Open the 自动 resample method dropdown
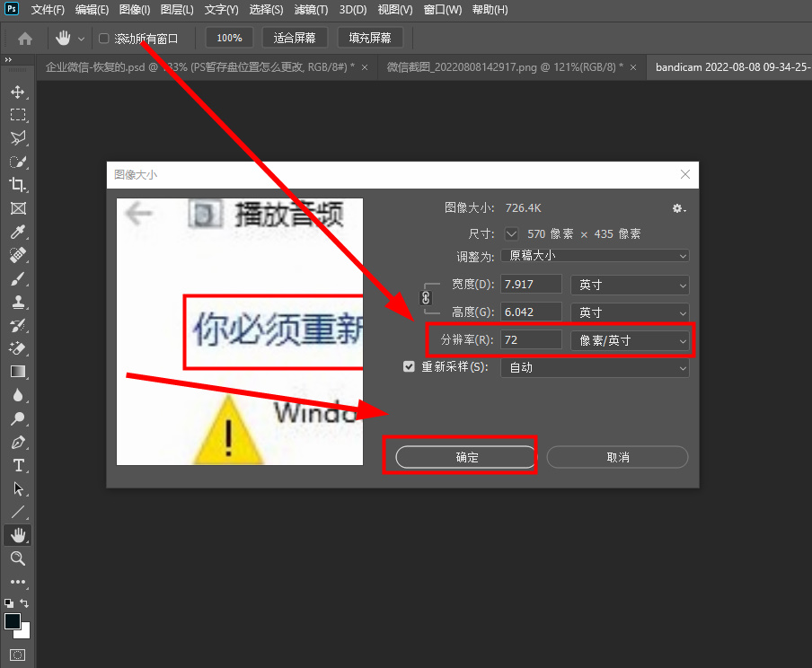812x668 pixels. pos(595,367)
